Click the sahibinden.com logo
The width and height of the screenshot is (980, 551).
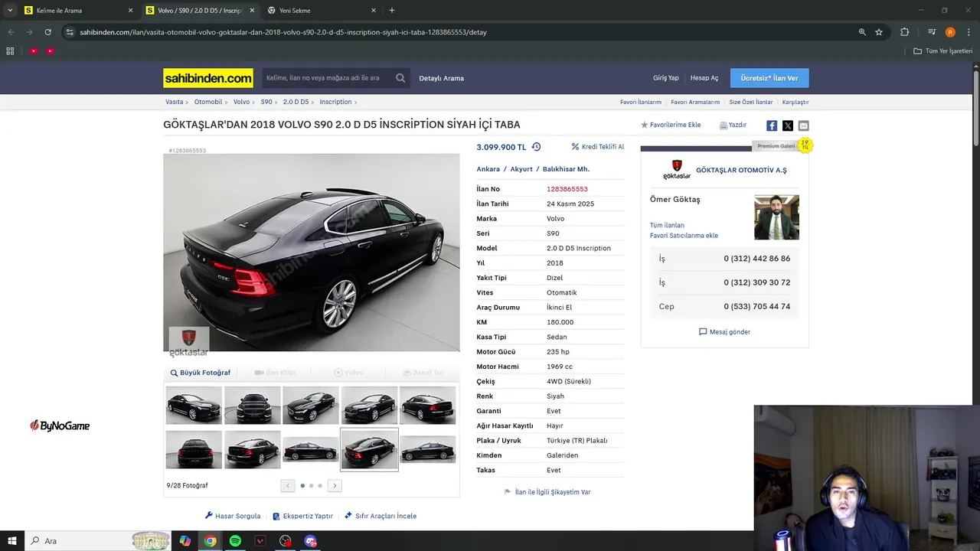pos(208,78)
